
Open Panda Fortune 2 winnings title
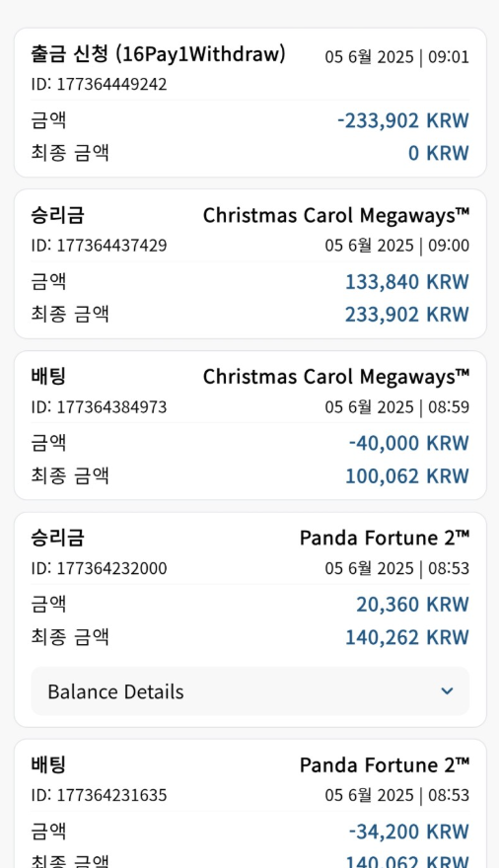(385, 538)
